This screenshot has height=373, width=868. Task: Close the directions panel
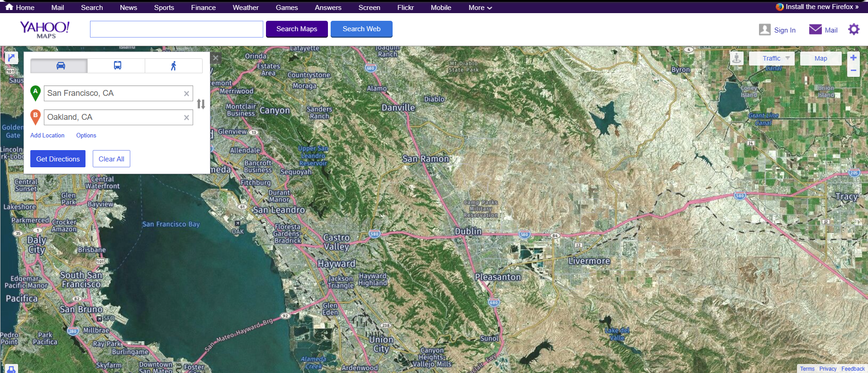point(216,58)
